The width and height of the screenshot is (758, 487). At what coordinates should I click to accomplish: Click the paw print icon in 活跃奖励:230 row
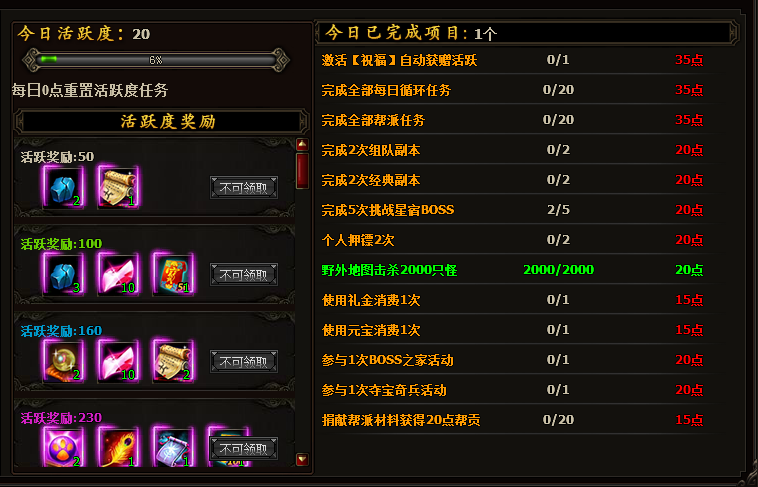coord(63,447)
